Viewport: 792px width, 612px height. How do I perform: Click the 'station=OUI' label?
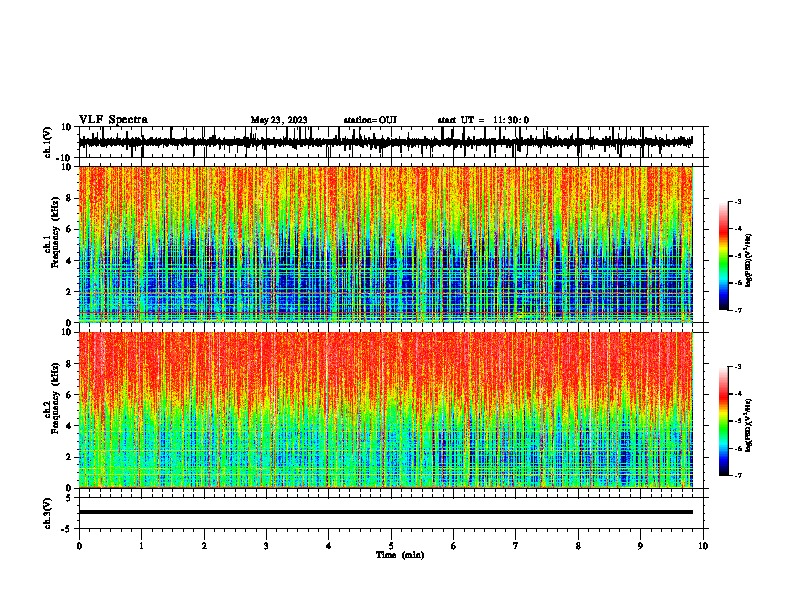click(x=370, y=120)
